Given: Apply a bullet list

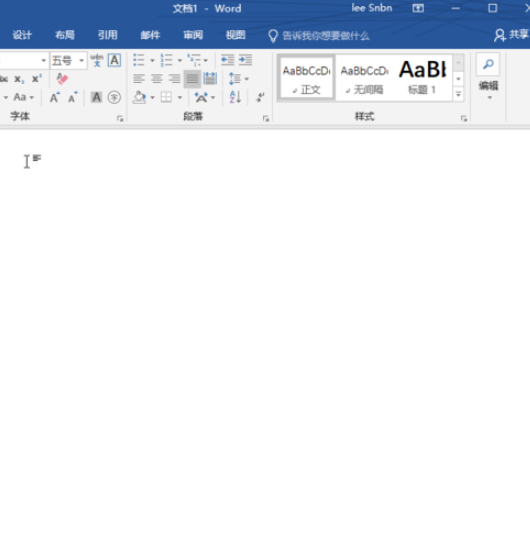Looking at the screenshot, I should (x=139, y=60).
